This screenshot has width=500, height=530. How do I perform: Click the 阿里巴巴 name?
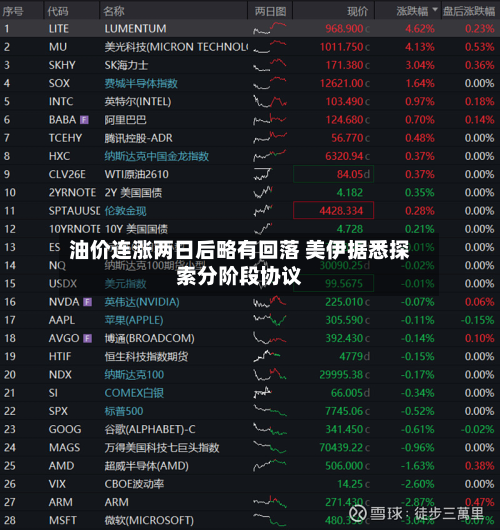(x=125, y=120)
